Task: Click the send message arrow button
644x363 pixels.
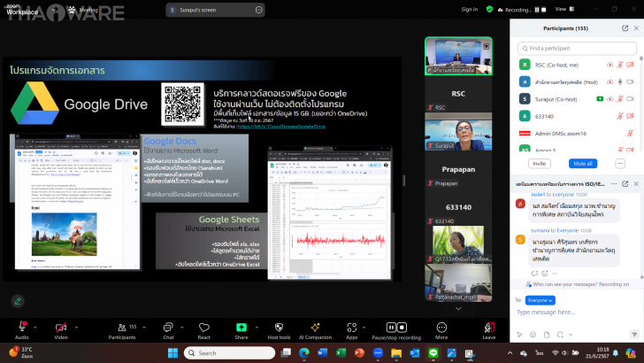Action: coord(634,335)
